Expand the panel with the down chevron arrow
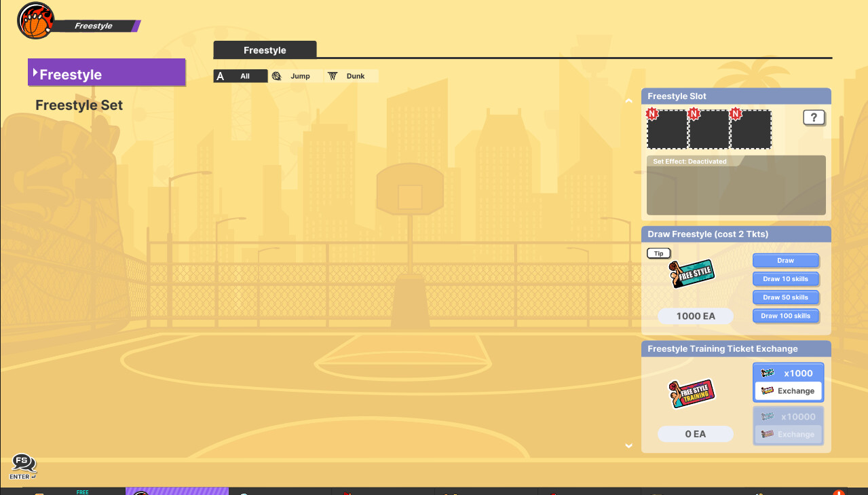Image resolution: width=868 pixels, height=495 pixels. [x=628, y=445]
